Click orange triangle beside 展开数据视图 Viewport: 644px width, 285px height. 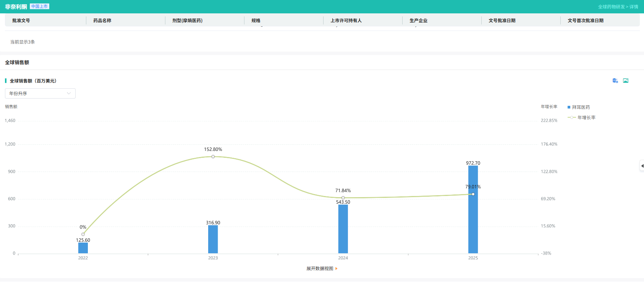click(337, 269)
